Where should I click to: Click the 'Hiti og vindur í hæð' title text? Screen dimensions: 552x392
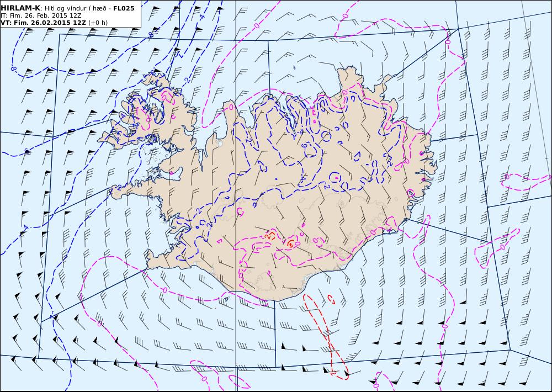pos(75,8)
